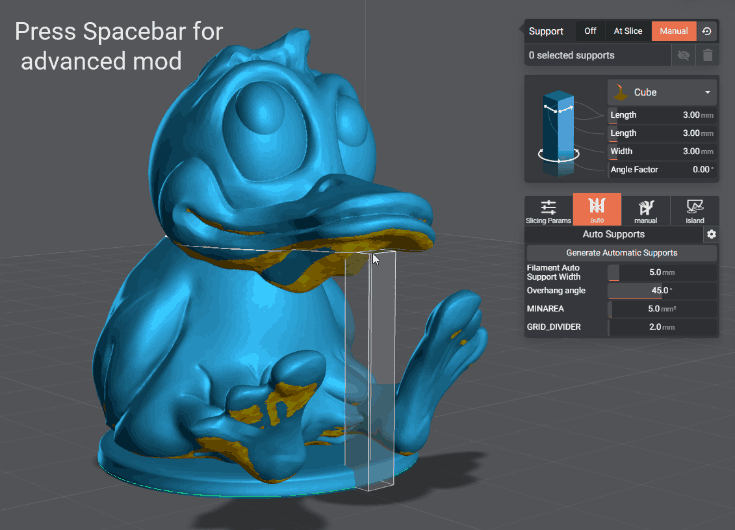Click the GRID_DIVIDER 2.0 value field

click(x=662, y=327)
